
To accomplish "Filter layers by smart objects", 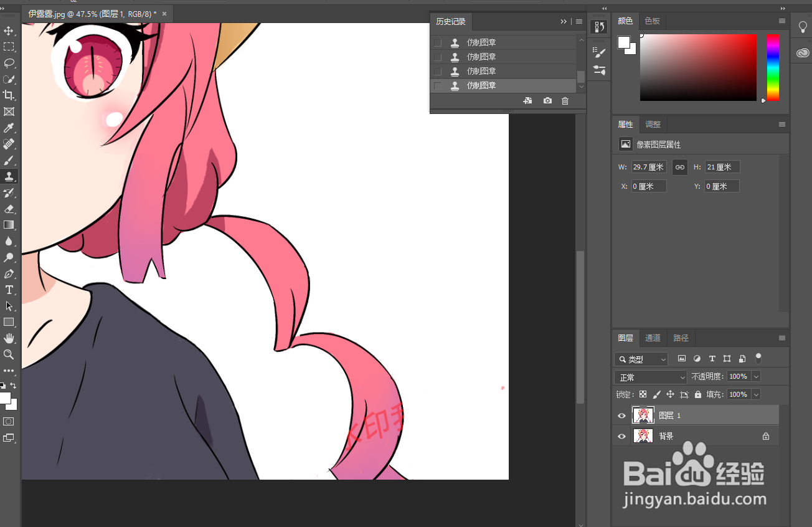I will tap(742, 359).
